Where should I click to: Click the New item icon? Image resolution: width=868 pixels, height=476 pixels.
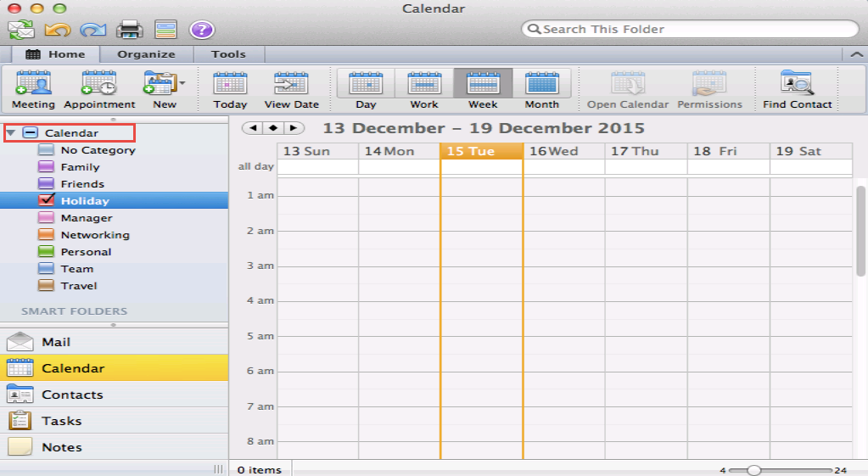coord(160,83)
